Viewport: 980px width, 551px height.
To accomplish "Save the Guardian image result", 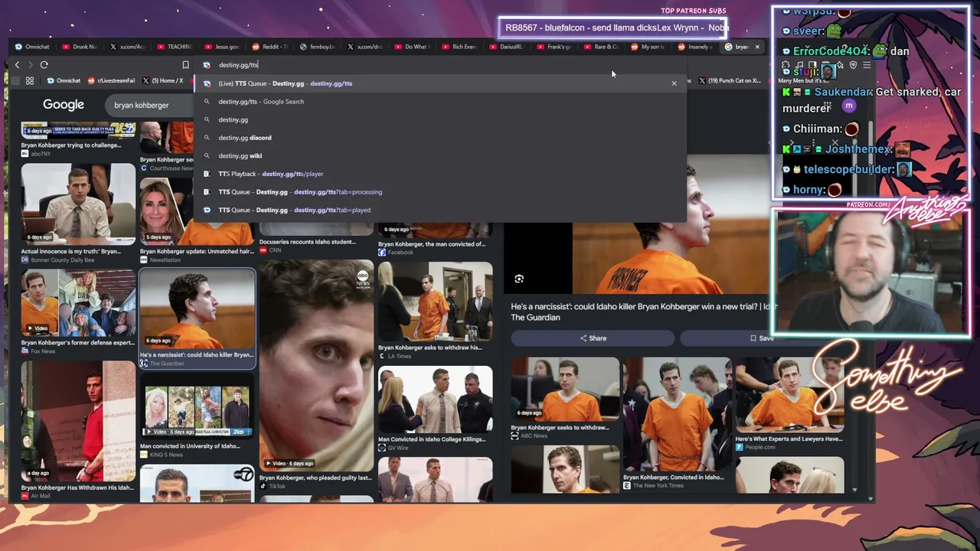I will tap(762, 338).
